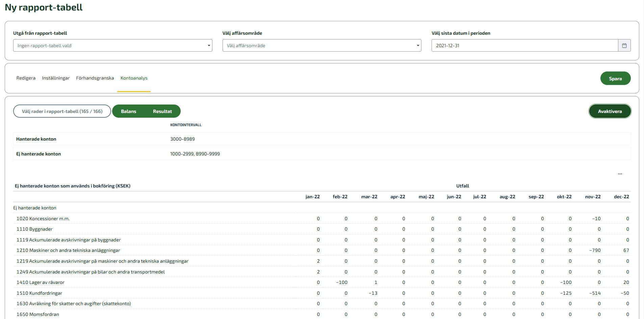Select row 1210 Maskiner och andra tekniska anläggningar
Screen dimensions: 644x319
tap(322, 250)
